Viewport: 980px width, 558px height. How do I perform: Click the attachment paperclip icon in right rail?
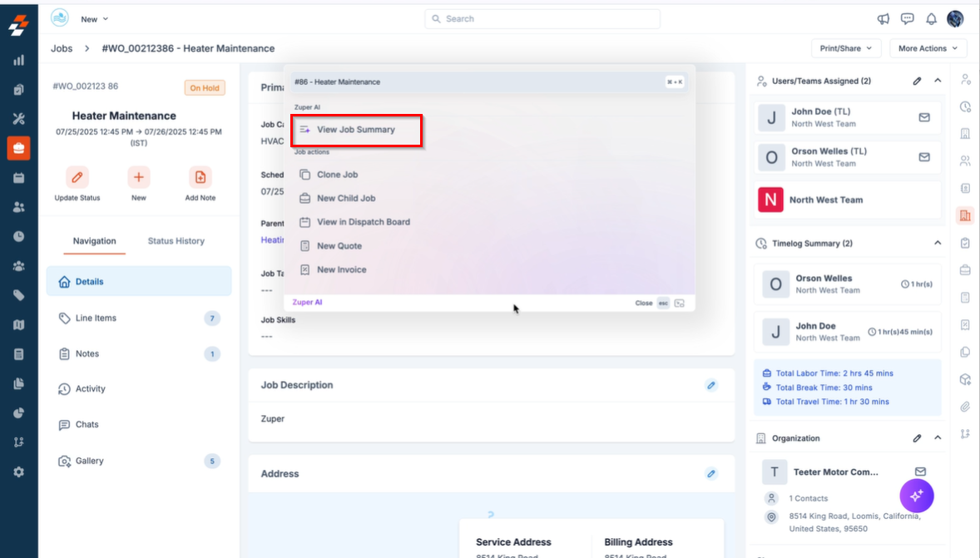[x=966, y=407]
